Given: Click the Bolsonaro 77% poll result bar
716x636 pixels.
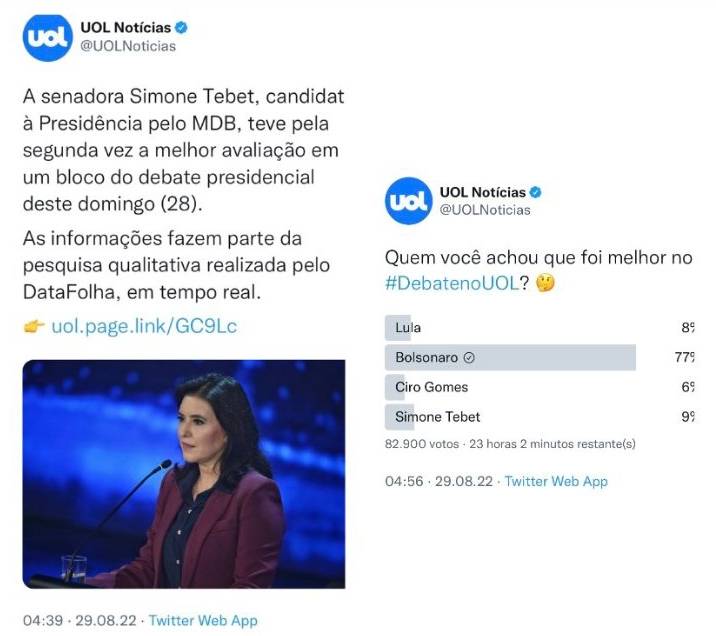Looking at the screenshot, I should click(510, 357).
